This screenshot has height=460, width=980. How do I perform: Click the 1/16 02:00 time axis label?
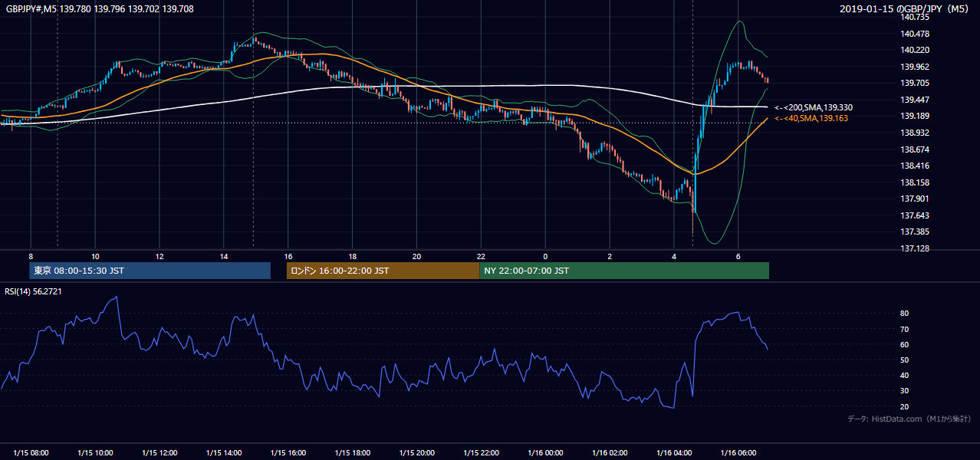pos(610,453)
